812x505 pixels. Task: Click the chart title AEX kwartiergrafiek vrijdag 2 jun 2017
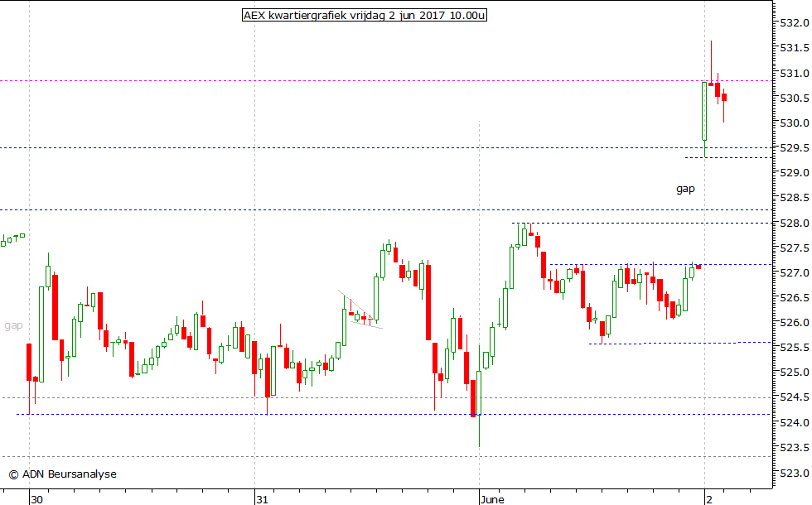[x=364, y=15]
